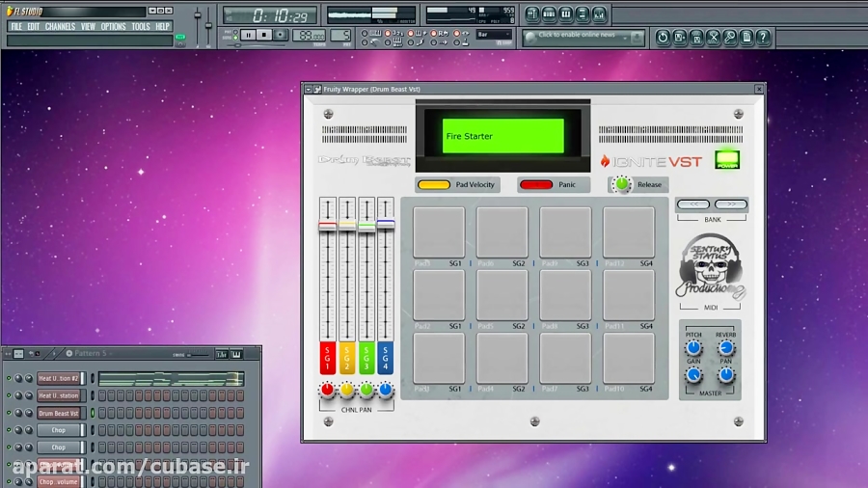Open the FILE menu
This screenshot has height=488, width=868.
pos(16,27)
